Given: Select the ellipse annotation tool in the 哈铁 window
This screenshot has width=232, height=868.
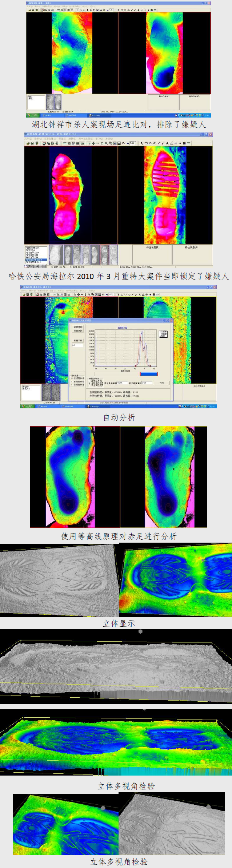Looking at the screenshot, I should (150, 143).
